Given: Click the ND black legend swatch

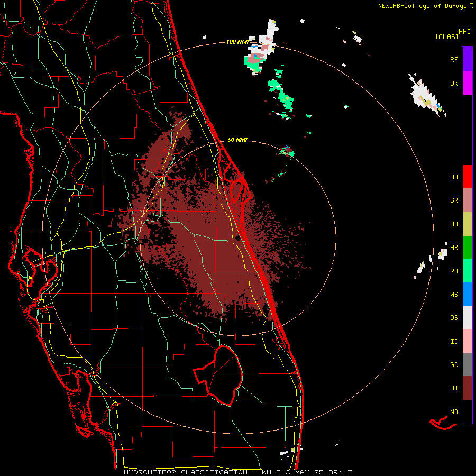Looking at the screenshot, I should pos(467,411).
